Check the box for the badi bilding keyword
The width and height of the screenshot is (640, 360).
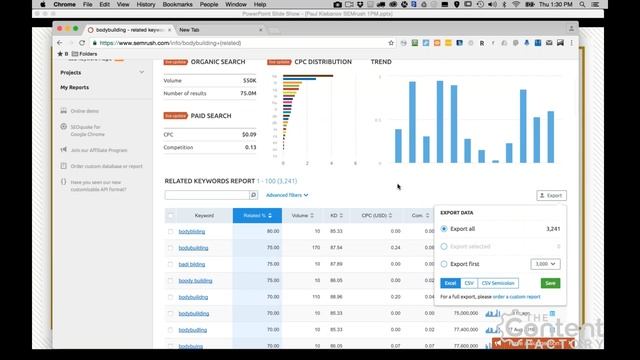point(171,264)
